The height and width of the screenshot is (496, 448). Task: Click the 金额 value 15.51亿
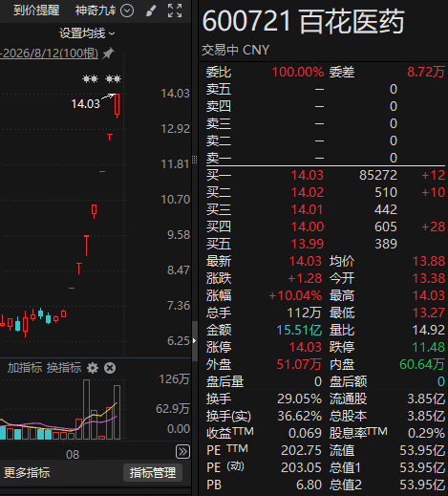coord(299,330)
